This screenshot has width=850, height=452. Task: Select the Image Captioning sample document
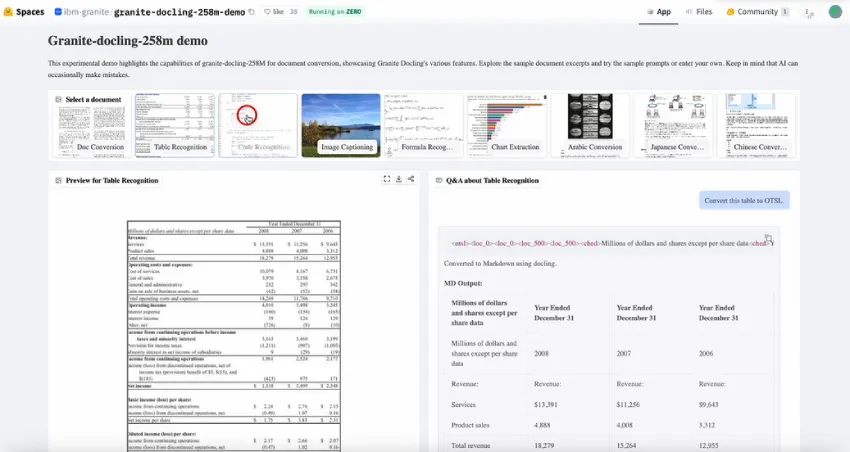(341, 126)
